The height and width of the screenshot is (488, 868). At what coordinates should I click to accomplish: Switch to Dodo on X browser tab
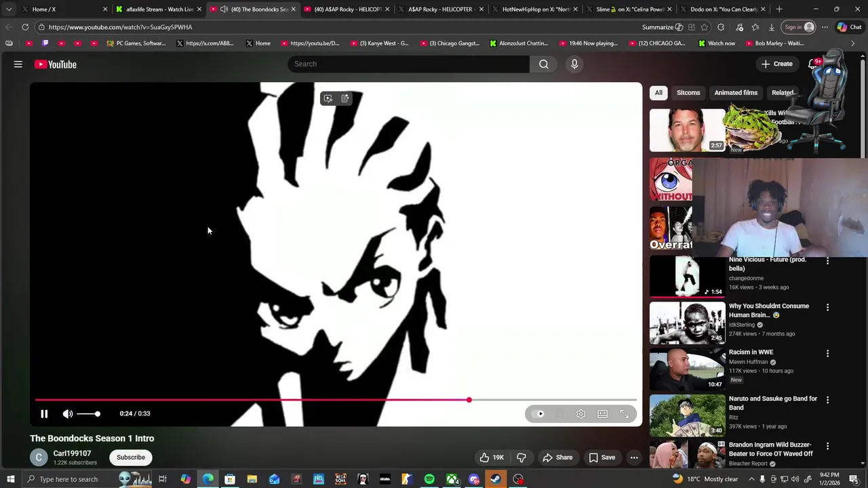pyautogui.click(x=724, y=9)
